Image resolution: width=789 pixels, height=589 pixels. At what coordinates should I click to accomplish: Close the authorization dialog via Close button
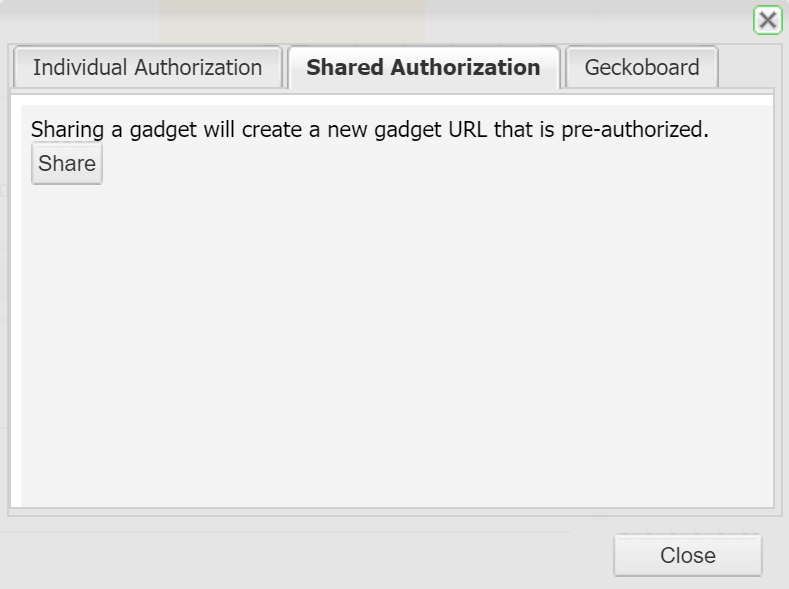tap(688, 555)
